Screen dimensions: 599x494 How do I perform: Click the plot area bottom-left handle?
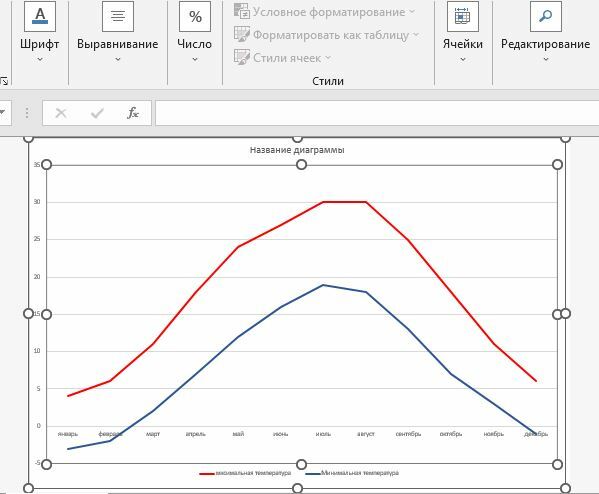[x=46, y=465]
